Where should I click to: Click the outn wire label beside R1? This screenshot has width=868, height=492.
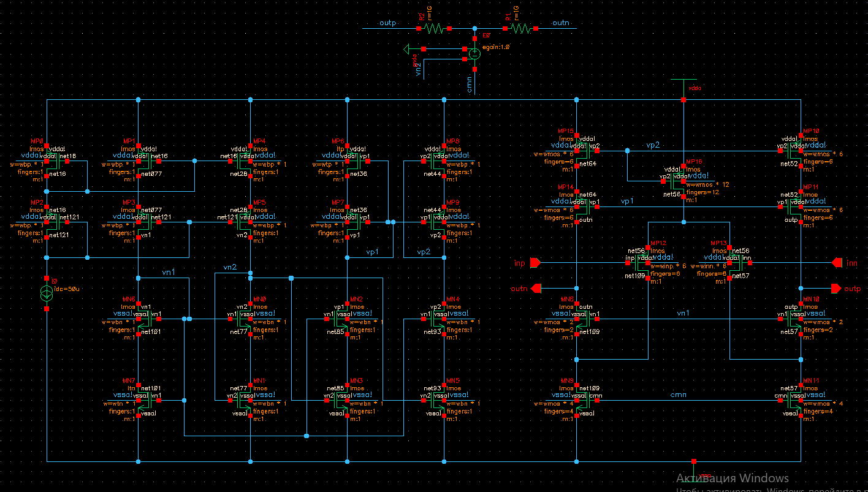tap(561, 23)
